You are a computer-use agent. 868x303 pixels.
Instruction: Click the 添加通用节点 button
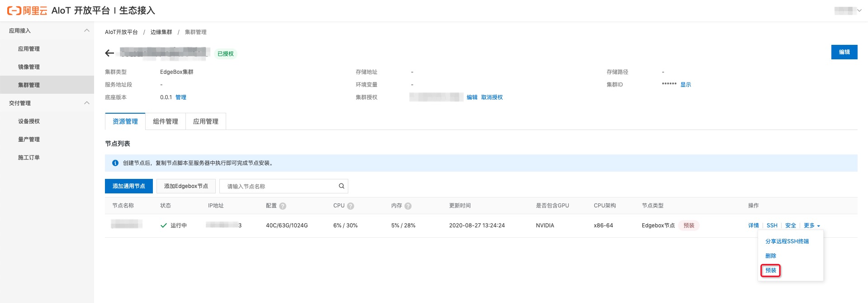(129, 186)
